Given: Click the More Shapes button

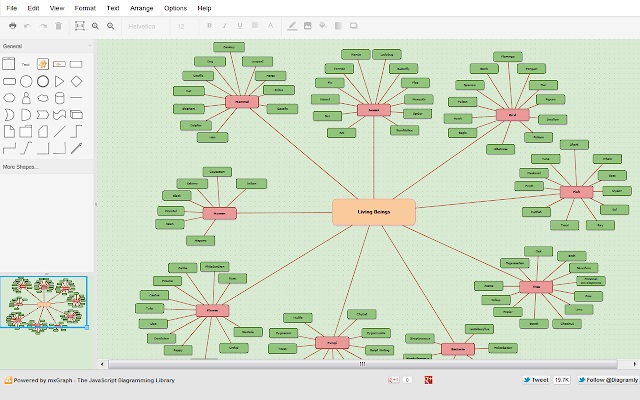Looking at the screenshot, I should (20, 167).
